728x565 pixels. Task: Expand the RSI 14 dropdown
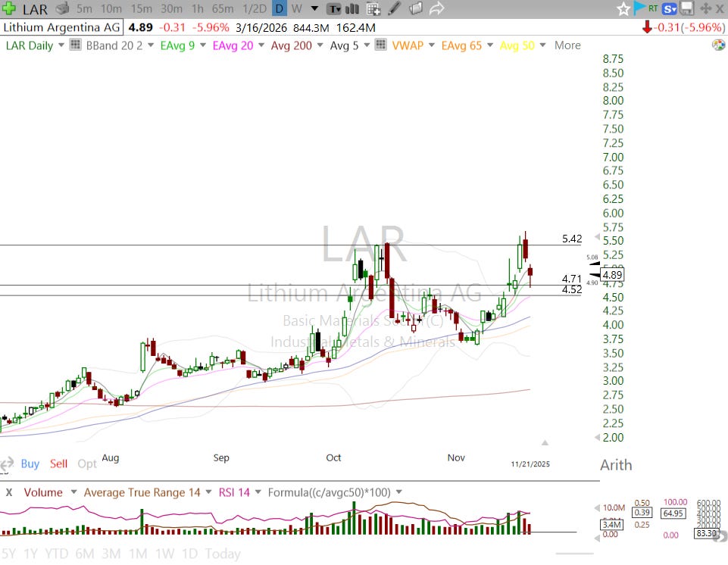coord(258,492)
